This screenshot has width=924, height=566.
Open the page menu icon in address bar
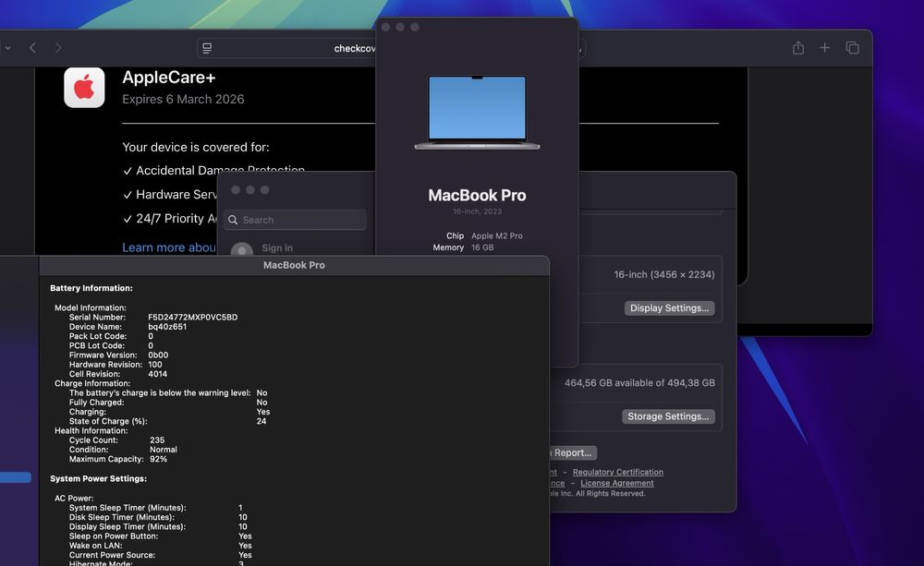[x=208, y=48]
